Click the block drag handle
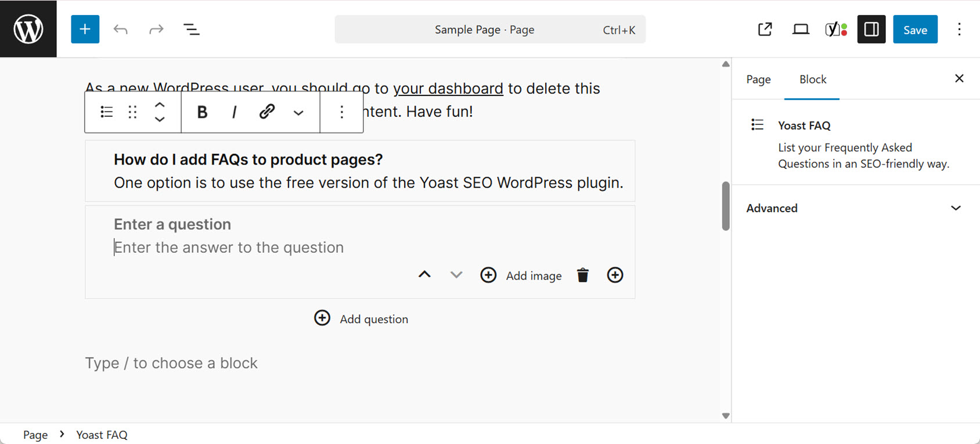Screen dimensions: 980x444 pos(132,112)
